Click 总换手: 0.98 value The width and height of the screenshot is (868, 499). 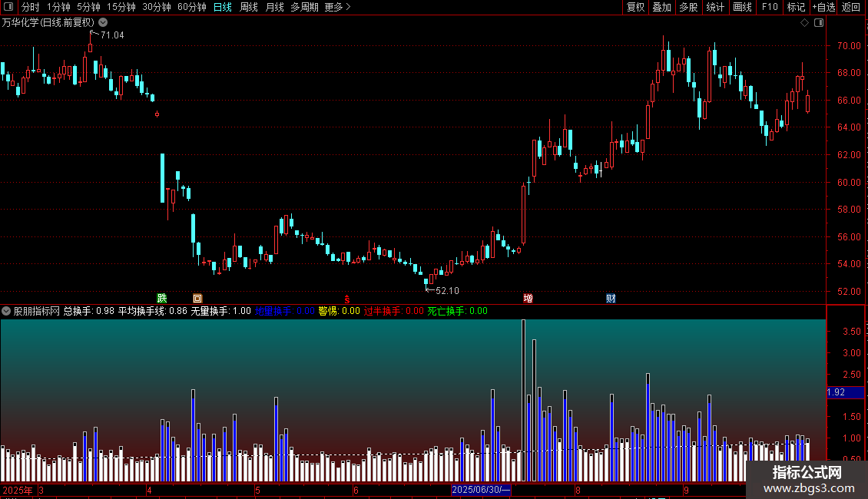pyautogui.click(x=88, y=311)
